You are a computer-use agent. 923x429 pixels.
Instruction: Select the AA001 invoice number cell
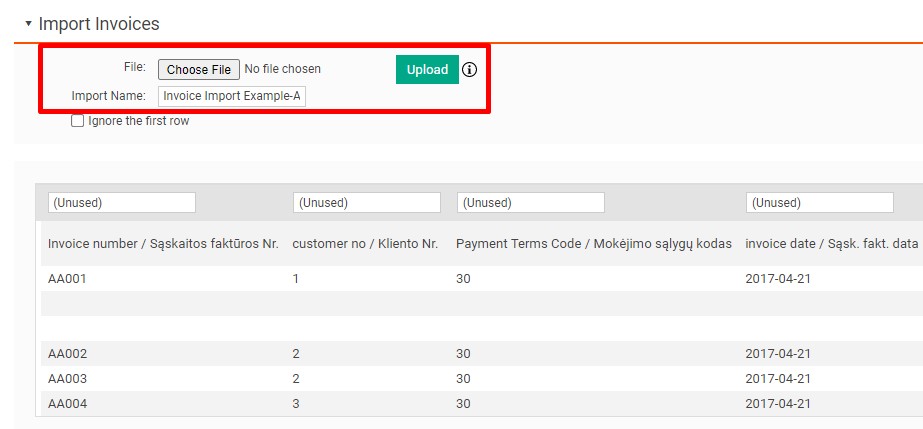click(x=68, y=279)
